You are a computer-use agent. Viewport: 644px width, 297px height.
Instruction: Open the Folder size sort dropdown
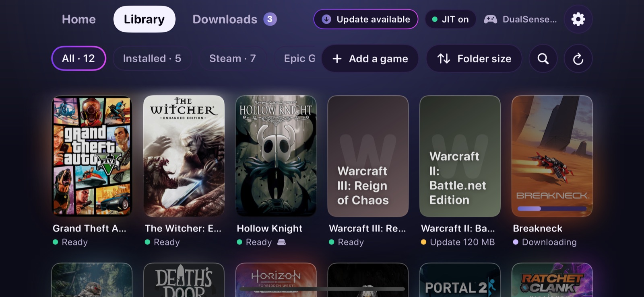474,59
